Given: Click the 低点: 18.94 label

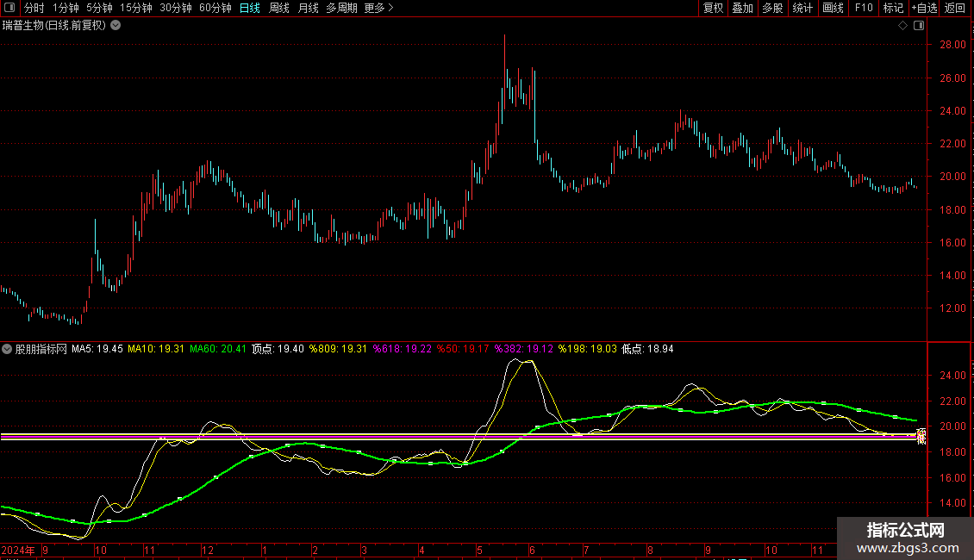Looking at the screenshot, I should click(x=647, y=349).
